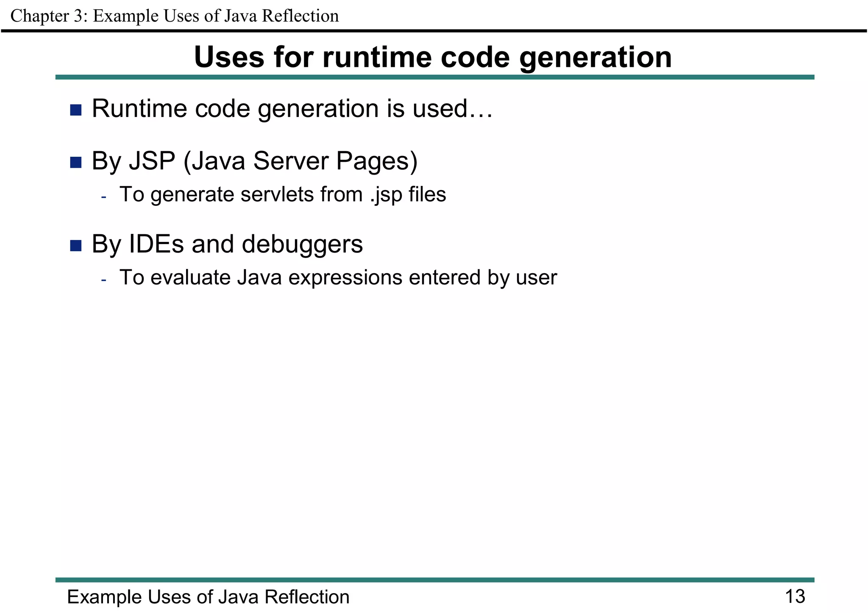Click the slide title 'Uses for runtime code generation'
Screen dimensions: 868x613
point(432,57)
